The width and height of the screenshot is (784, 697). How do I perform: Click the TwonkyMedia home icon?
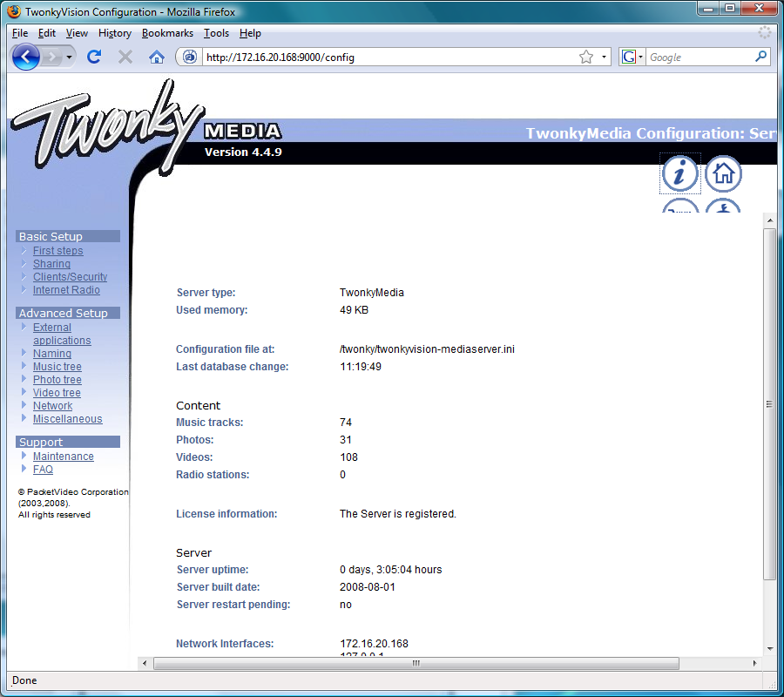pyautogui.click(x=723, y=173)
